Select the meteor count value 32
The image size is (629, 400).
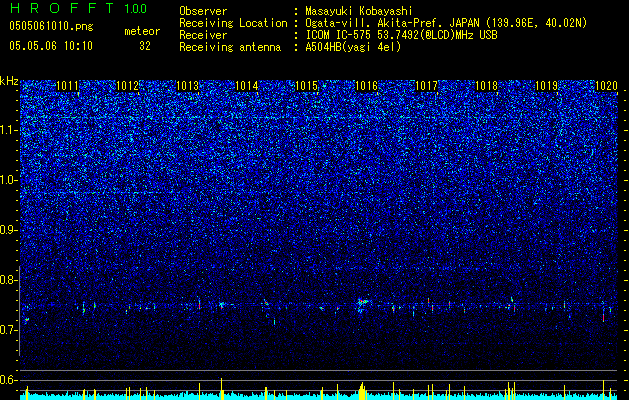145,46
